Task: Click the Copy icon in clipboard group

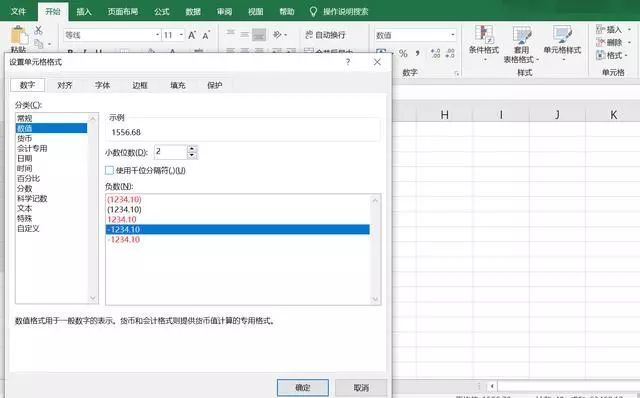Action: click(x=39, y=43)
